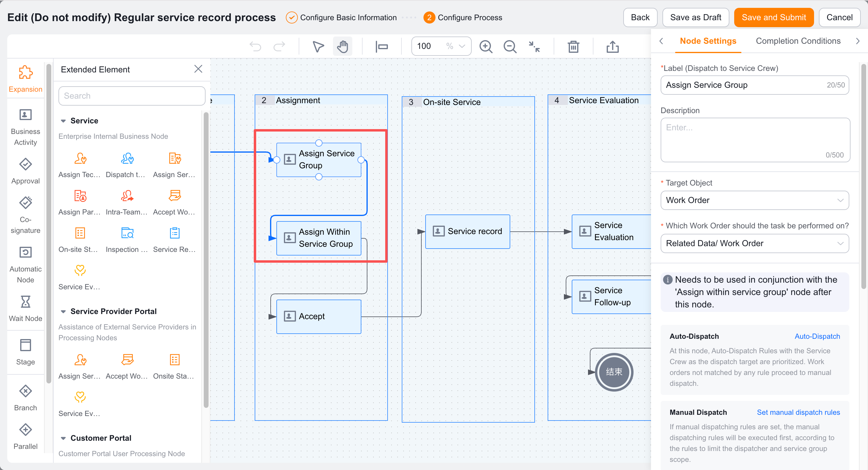Image resolution: width=868 pixels, height=470 pixels.
Task: Click the undo arrow icon
Action: (x=255, y=46)
